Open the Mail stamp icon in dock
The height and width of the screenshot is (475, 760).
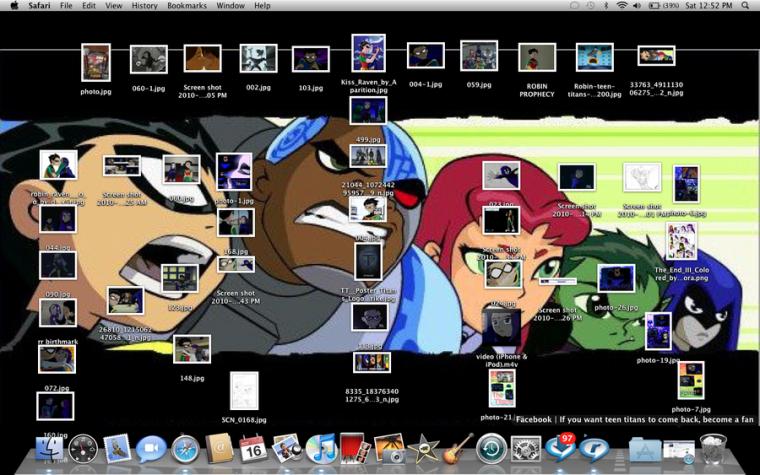(117, 447)
